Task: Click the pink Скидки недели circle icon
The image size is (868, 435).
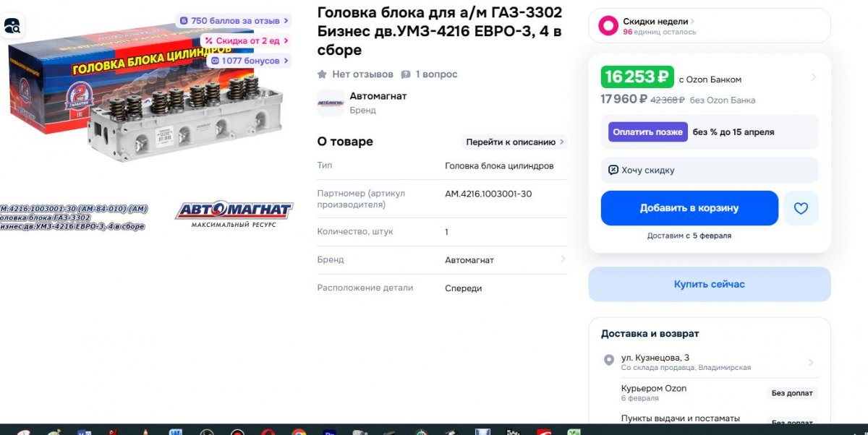Action: coord(608,26)
